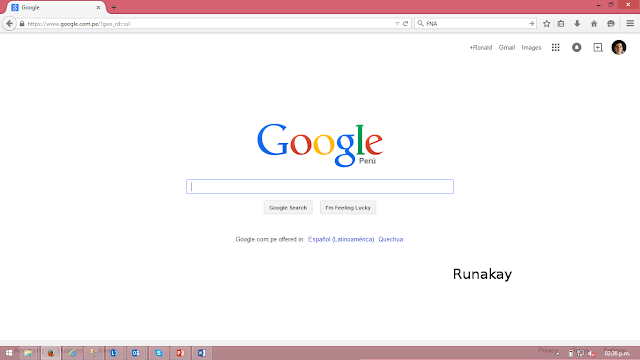Open PowerPoint from the taskbar
This screenshot has height=360, width=640.
(x=180, y=353)
